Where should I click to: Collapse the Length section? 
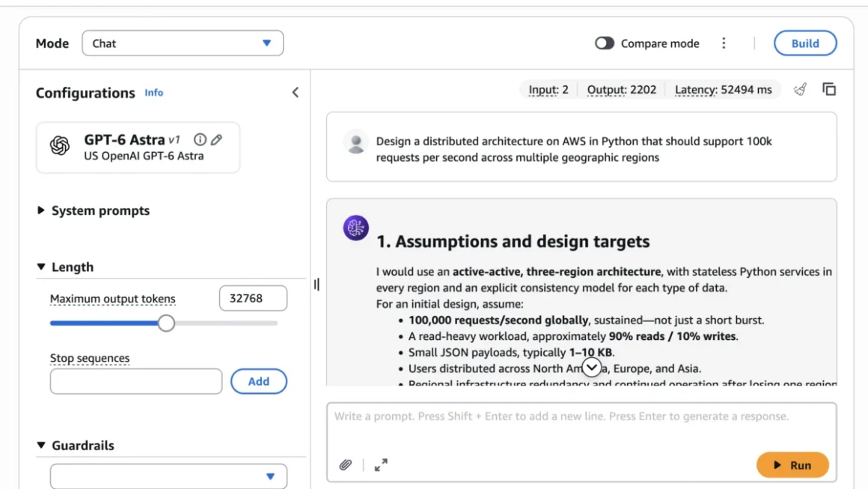coord(65,267)
